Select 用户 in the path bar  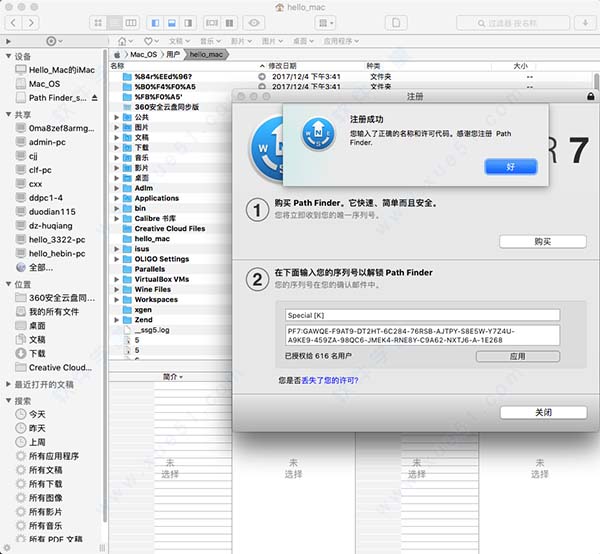[173, 55]
